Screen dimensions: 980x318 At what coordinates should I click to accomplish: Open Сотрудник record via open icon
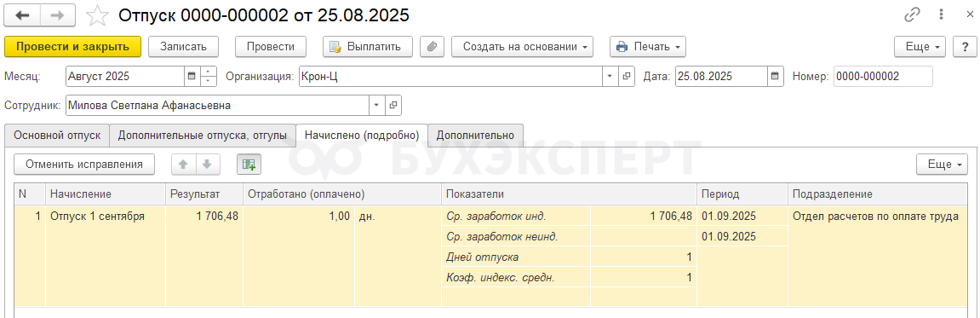[x=393, y=105]
